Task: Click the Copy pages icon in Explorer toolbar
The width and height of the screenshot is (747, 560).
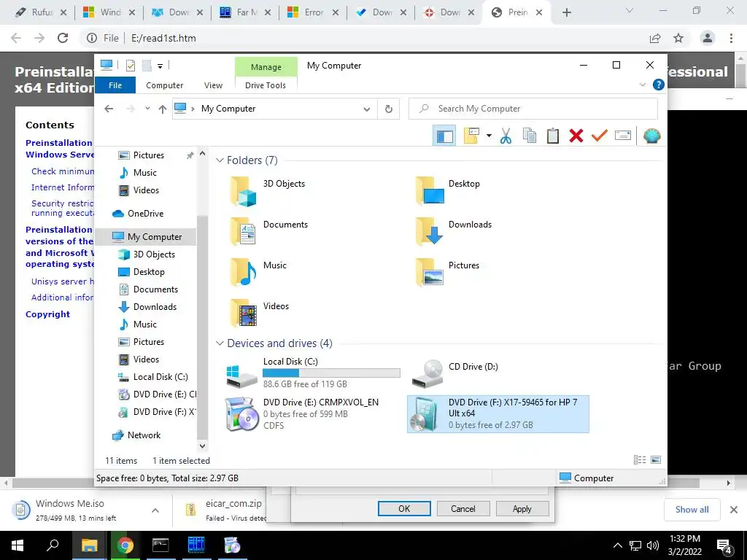Action: click(530, 136)
